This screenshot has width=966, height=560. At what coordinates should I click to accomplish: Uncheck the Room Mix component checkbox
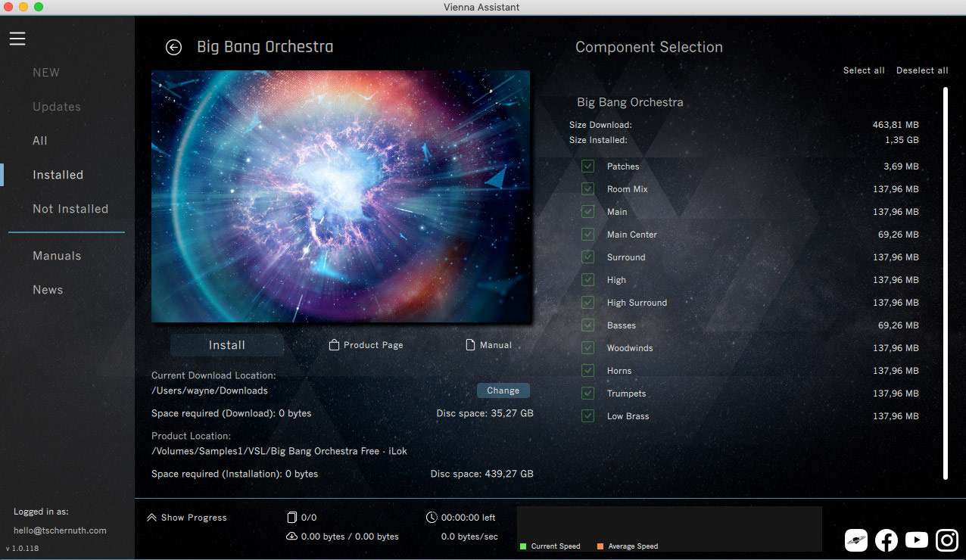coord(587,189)
